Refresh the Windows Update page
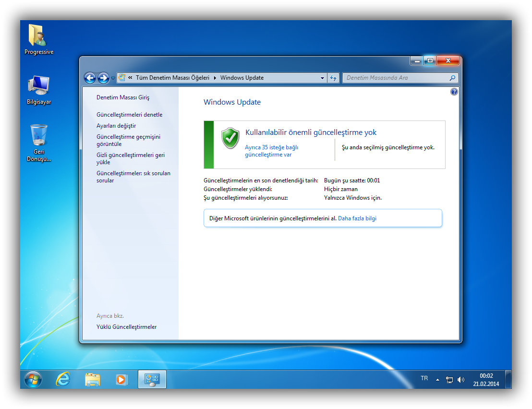 (x=333, y=78)
